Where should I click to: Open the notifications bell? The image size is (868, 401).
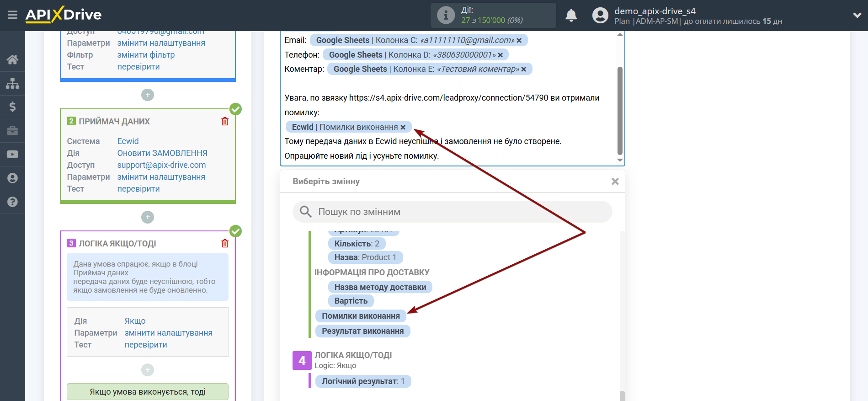(x=571, y=16)
